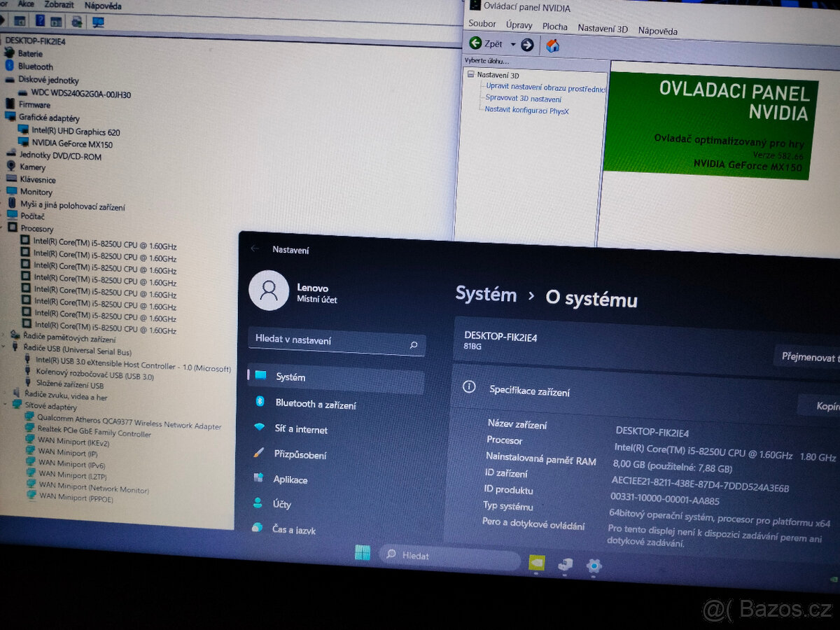Click the Systém breadcrumb link
The image size is (840, 630).
[x=486, y=295]
